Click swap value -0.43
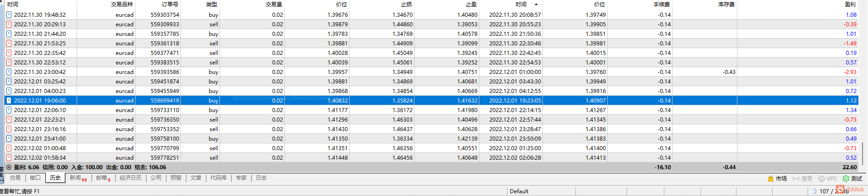The image size is (868, 196). pos(729,72)
